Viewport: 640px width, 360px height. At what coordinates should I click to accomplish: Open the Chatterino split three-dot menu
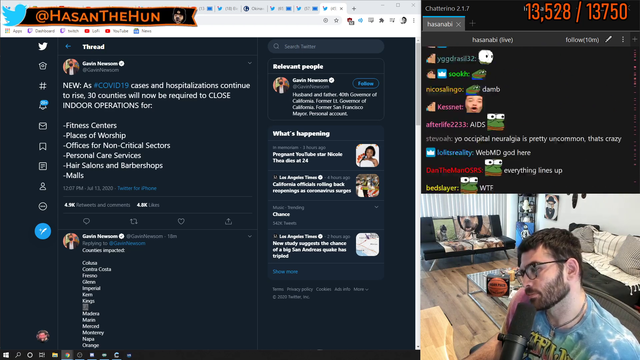(x=623, y=39)
